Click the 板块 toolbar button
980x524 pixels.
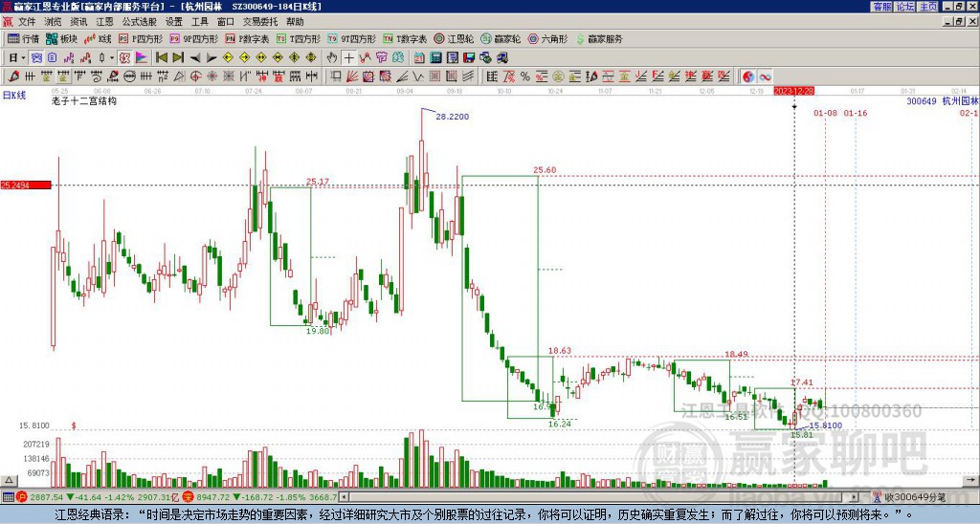coord(61,38)
